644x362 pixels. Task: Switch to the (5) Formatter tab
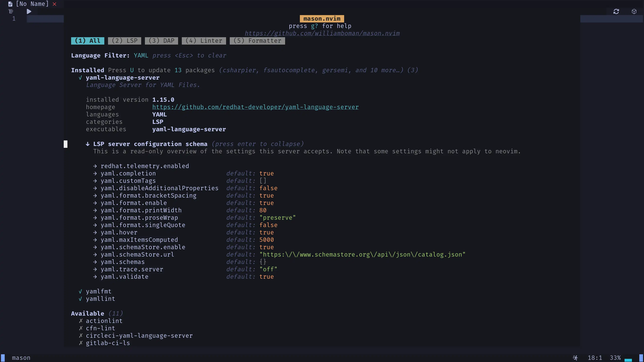click(257, 41)
